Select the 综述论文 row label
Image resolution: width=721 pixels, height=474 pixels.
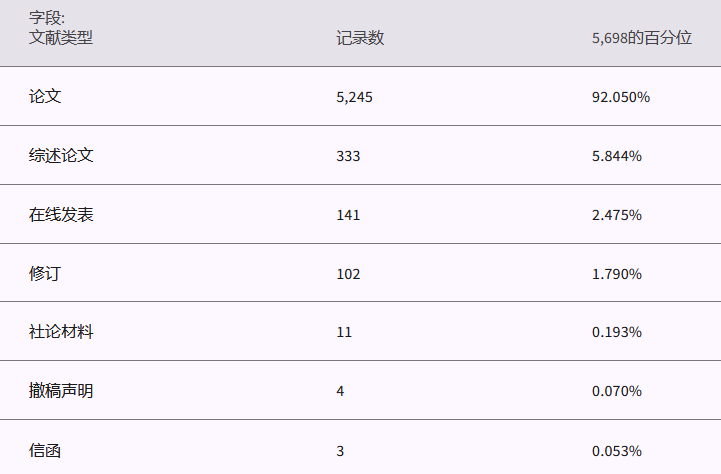pyautogui.click(x=62, y=156)
